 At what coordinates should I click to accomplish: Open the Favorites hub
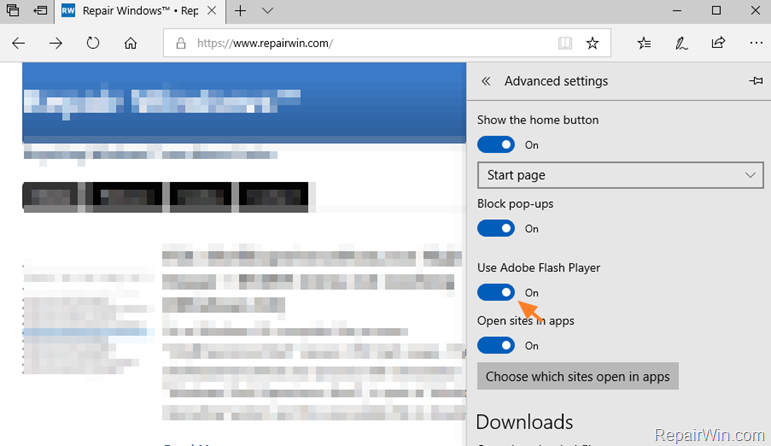[x=644, y=43]
